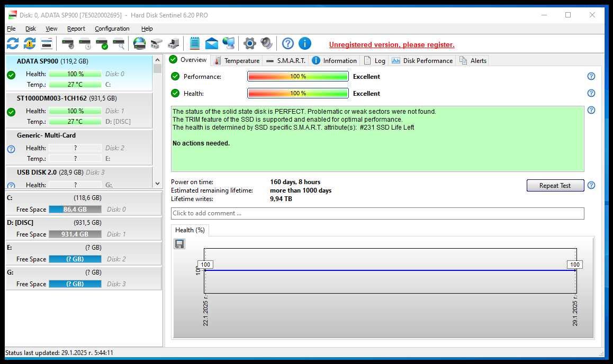Switch to the Information tab

click(335, 60)
